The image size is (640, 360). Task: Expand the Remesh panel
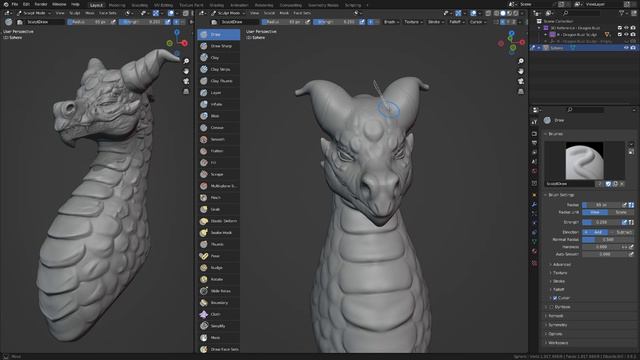555,316
